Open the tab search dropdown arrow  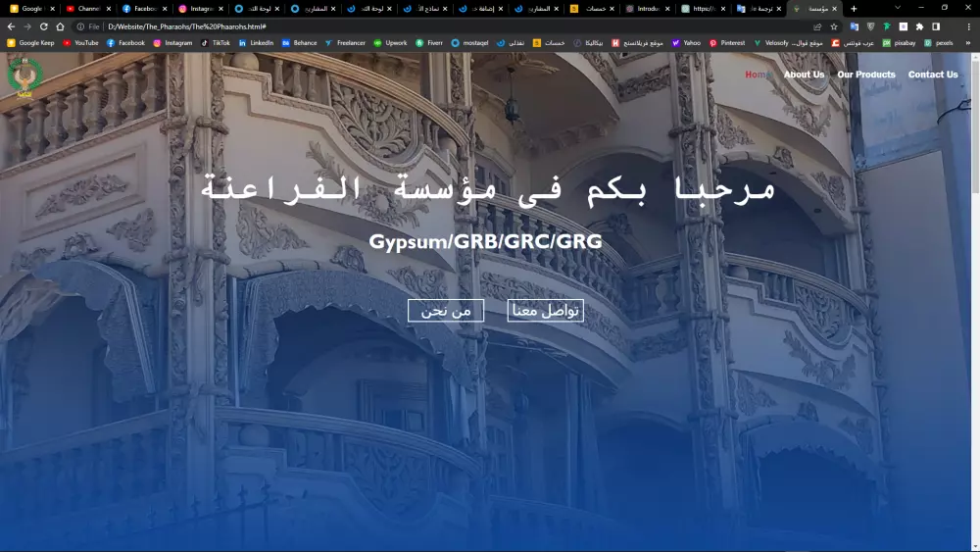click(898, 8)
